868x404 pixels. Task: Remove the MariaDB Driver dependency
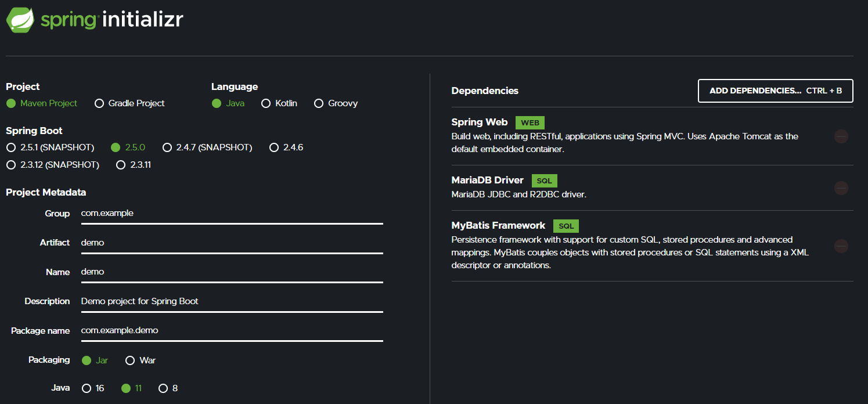[x=841, y=188]
